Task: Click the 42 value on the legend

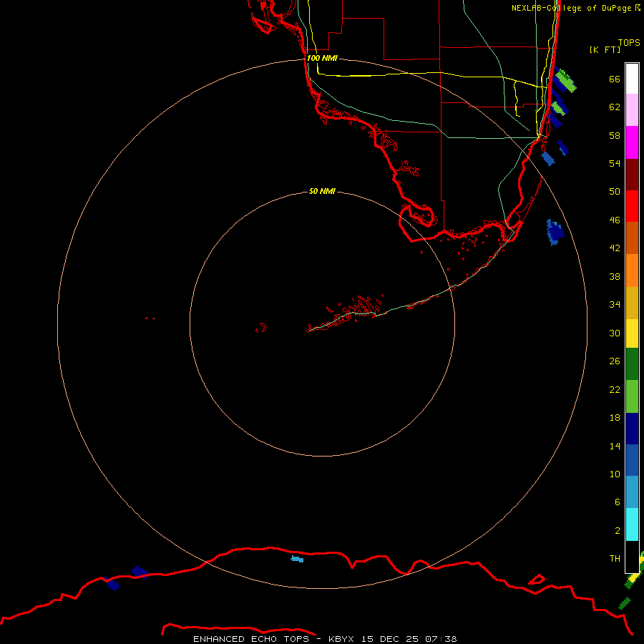Action: pos(615,248)
